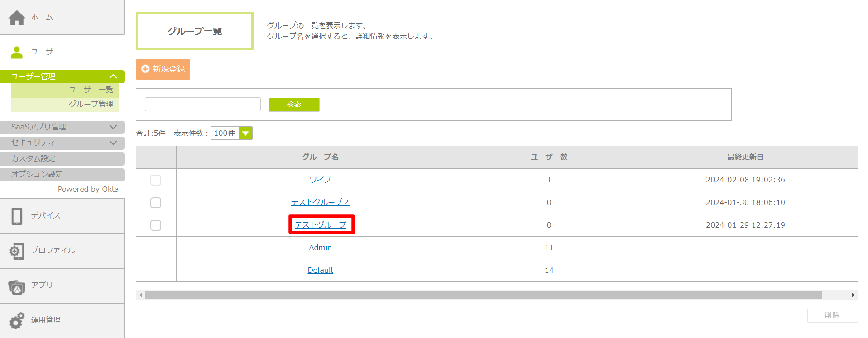
Task: Check the ワイプ group checkbox
Action: (156, 180)
